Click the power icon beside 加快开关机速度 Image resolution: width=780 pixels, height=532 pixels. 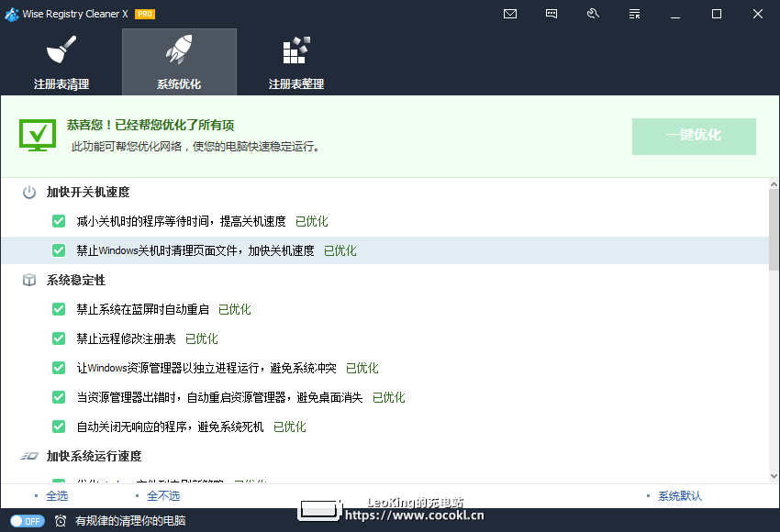pos(29,192)
